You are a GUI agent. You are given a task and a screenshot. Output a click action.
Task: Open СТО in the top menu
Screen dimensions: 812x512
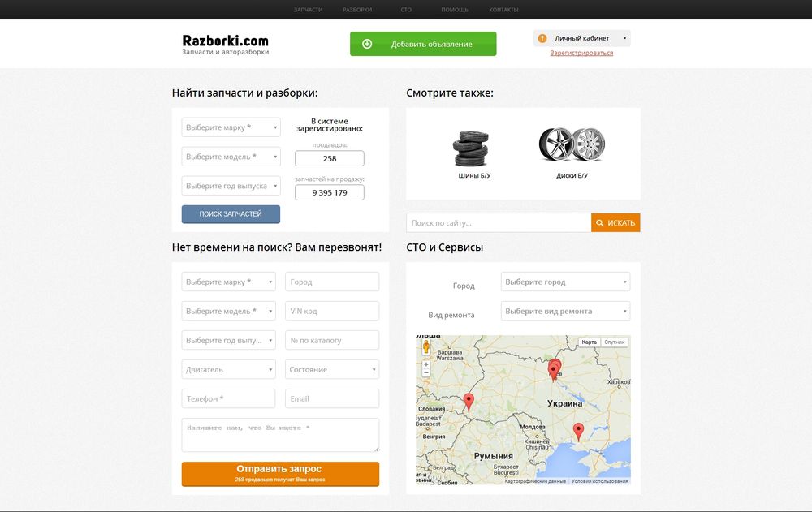[x=406, y=10]
